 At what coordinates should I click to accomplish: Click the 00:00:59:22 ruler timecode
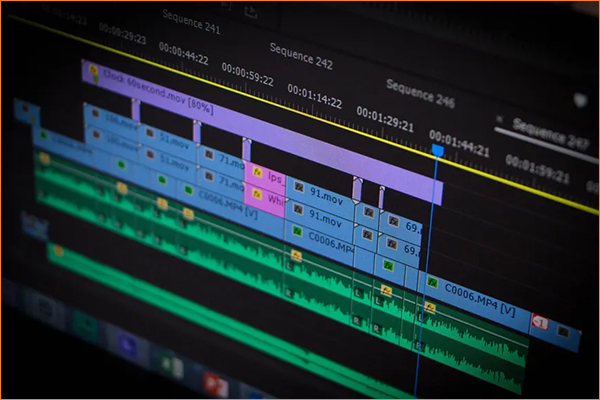[248, 74]
